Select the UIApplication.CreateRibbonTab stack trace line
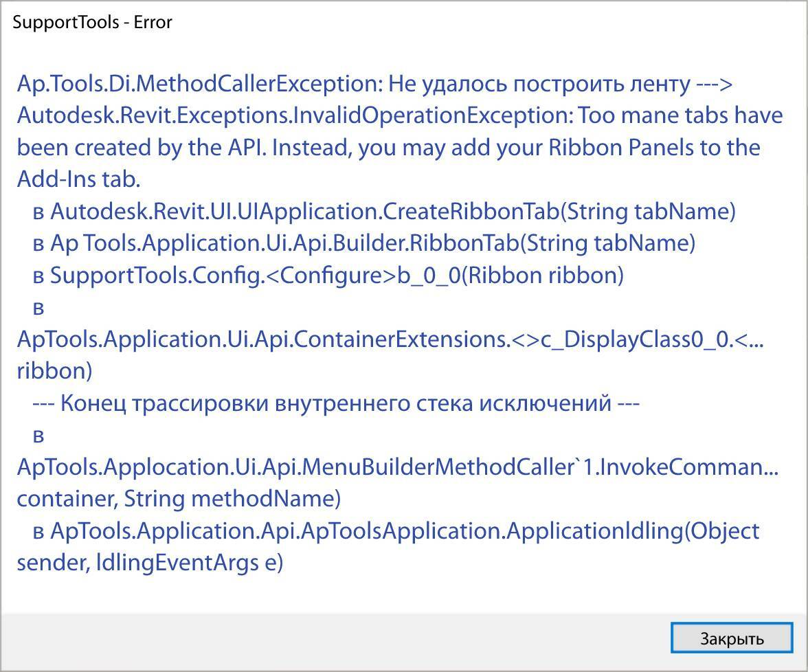The width and height of the screenshot is (808, 672). click(392, 212)
